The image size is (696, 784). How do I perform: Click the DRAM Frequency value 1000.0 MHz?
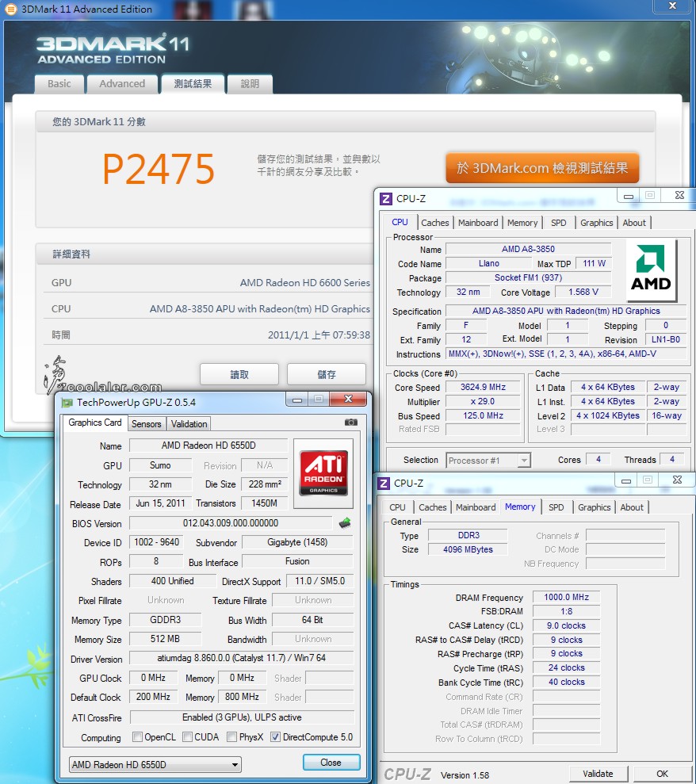(x=566, y=597)
